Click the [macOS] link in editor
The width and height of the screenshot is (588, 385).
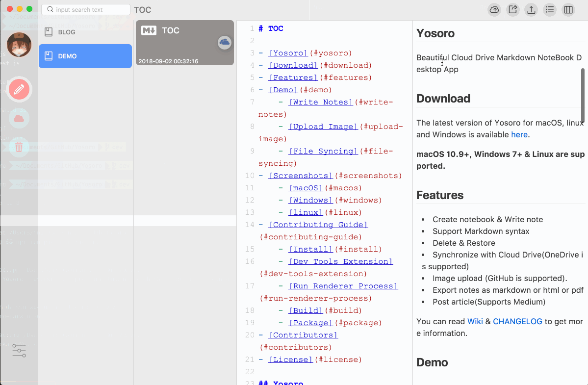click(x=306, y=188)
